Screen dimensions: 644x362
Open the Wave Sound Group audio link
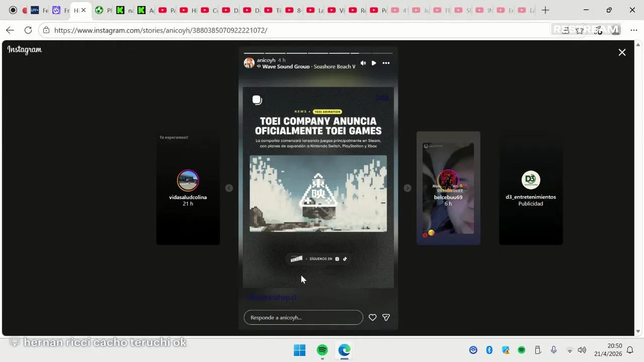point(286,66)
